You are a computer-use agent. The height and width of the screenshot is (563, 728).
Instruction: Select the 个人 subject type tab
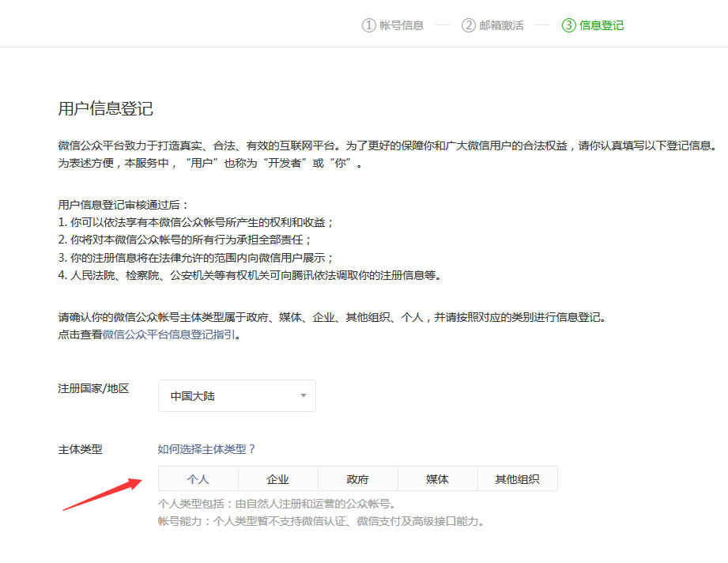point(198,478)
